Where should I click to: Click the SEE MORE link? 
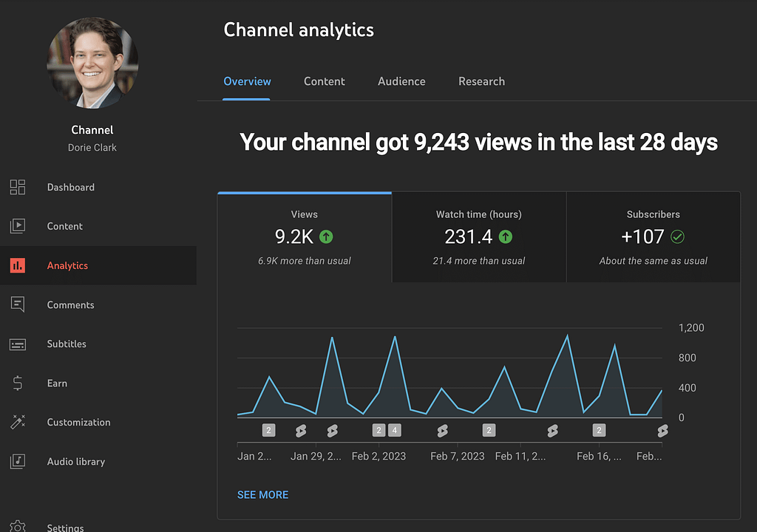[x=262, y=495]
